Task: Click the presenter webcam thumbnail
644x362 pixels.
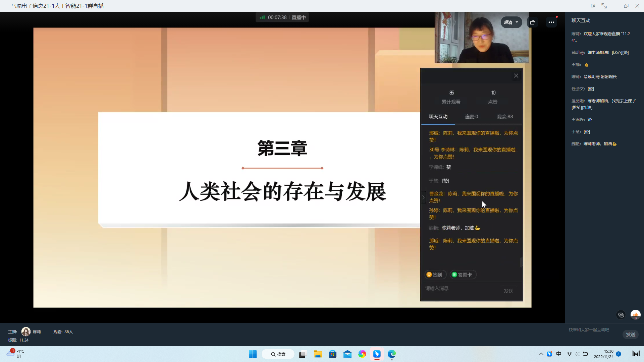Action: pyautogui.click(x=481, y=38)
